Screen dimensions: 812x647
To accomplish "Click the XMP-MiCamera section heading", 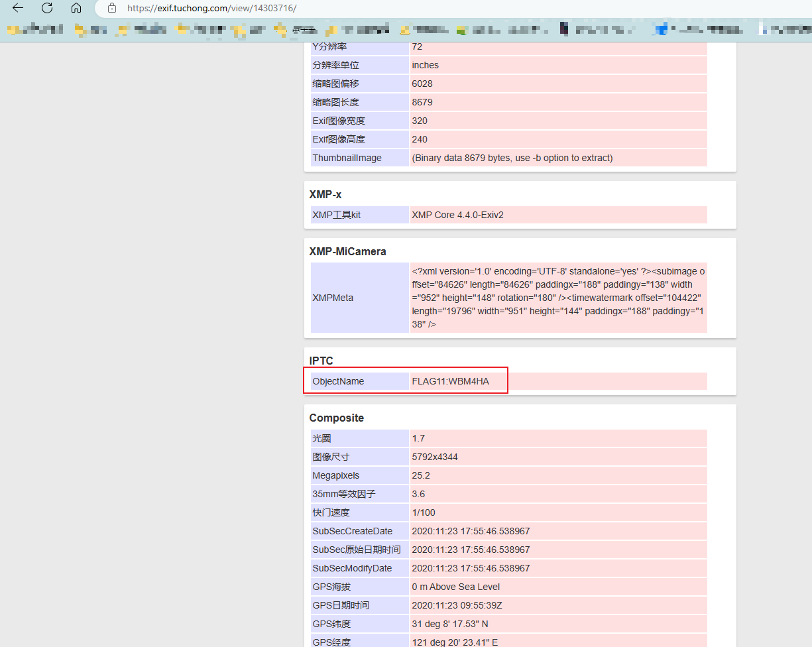I will tap(347, 251).
